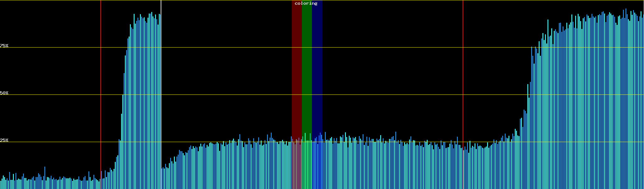The height and width of the screenshot is (189, 644).
Task: Select the dark blue coloring band
Action: (317, 63)
